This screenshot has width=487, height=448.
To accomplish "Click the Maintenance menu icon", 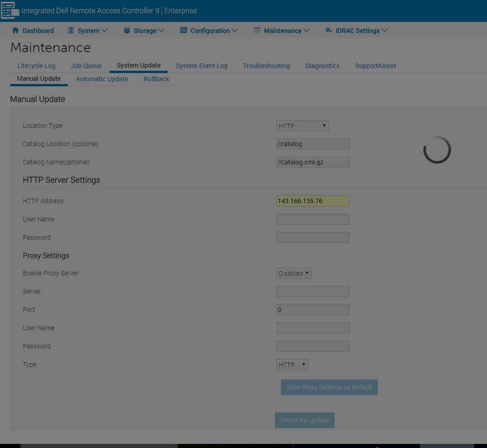I will tap(257, 31).
